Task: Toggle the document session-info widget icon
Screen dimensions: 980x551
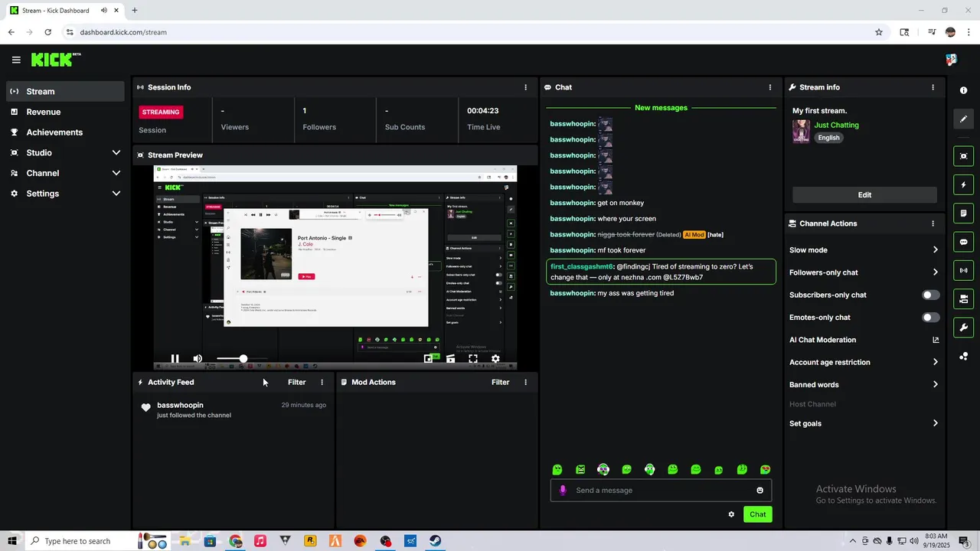Action: click(x=963, y=214)
